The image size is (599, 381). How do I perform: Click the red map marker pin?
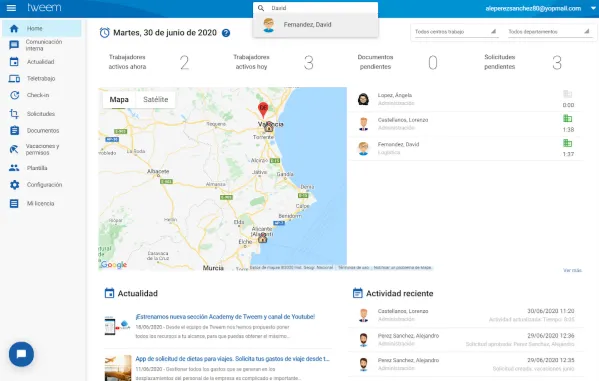[x=263, y=109]
